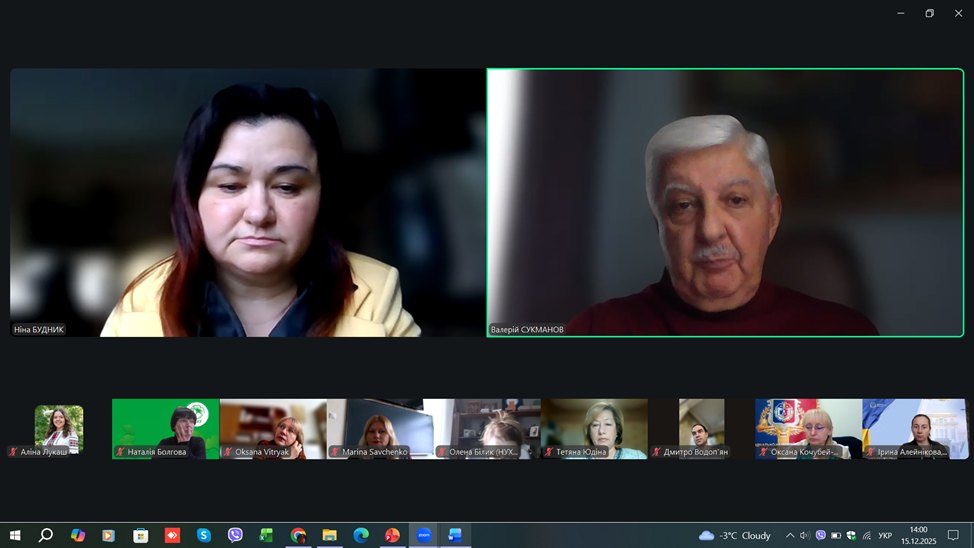Click the volume icon in system tray

coord(805,535)
